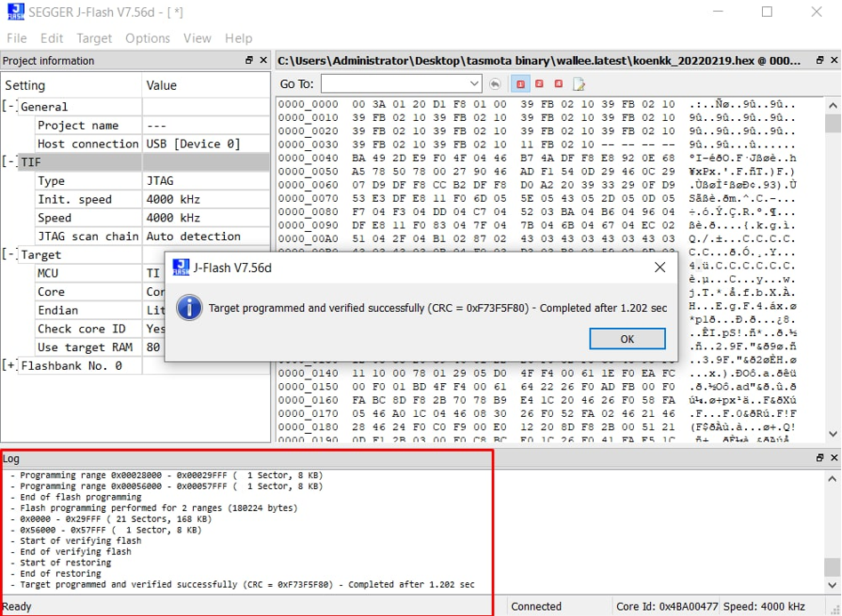Close the Project information panel
Viewport: 842px width, 616px height.
263,60
